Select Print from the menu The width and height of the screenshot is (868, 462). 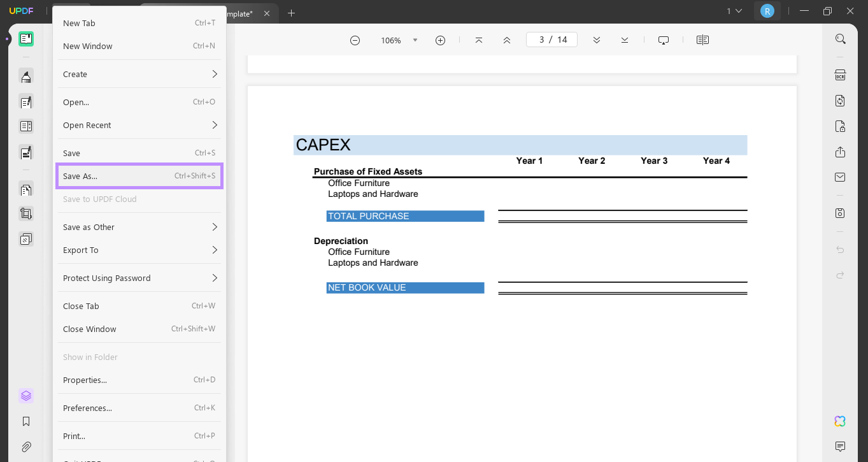click(139, 436)
